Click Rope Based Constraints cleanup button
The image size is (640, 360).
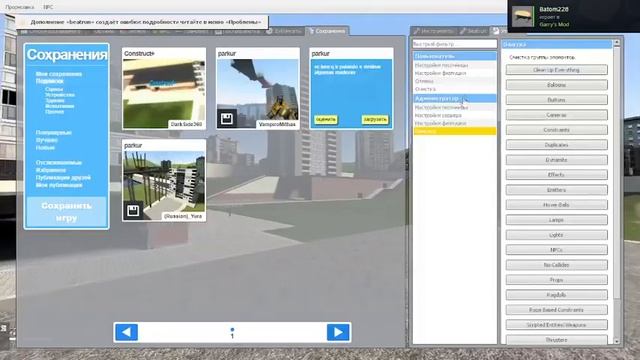click(556, 310)
